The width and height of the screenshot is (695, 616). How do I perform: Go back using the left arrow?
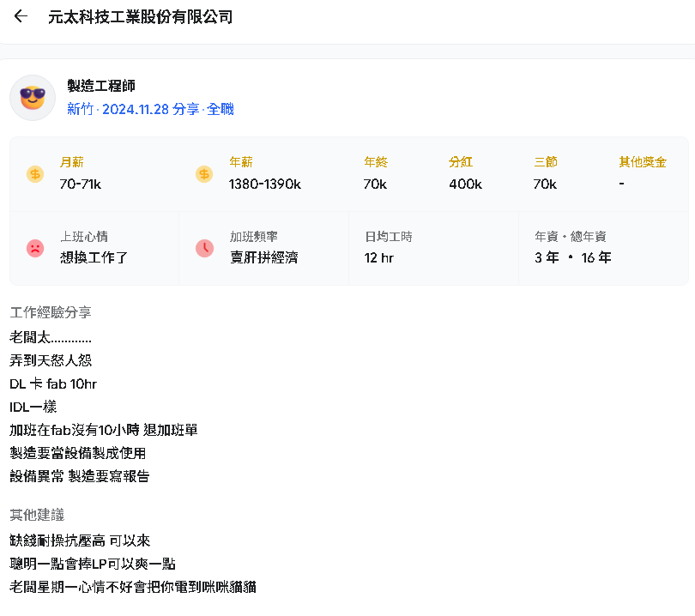click(21, 16)
